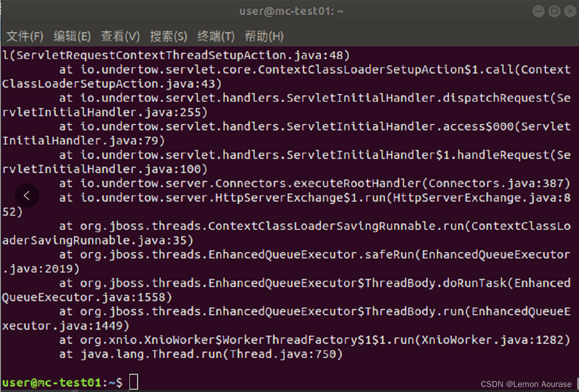Open the 帮助(H) menu
579x392 pixels.
[263, 36]
